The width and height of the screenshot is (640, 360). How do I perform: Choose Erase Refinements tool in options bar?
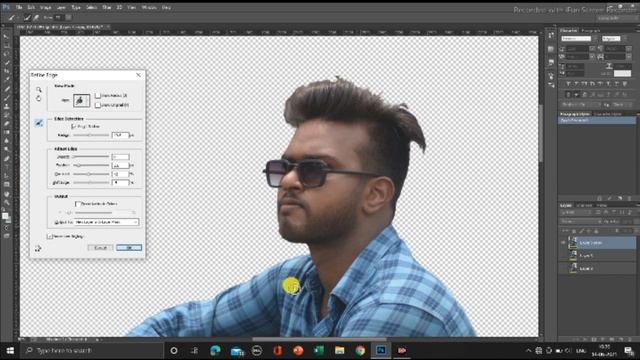36,18
